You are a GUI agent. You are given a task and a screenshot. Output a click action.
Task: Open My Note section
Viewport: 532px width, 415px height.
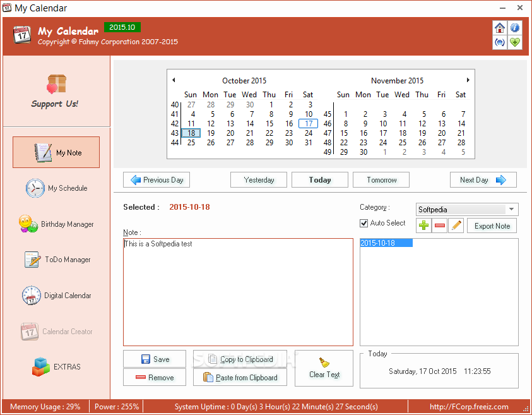[x=56, y=152]
